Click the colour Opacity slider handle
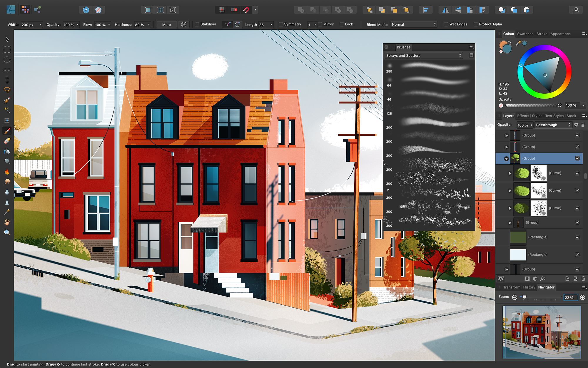Screen dimensions: 588x368 click(559, 105)
